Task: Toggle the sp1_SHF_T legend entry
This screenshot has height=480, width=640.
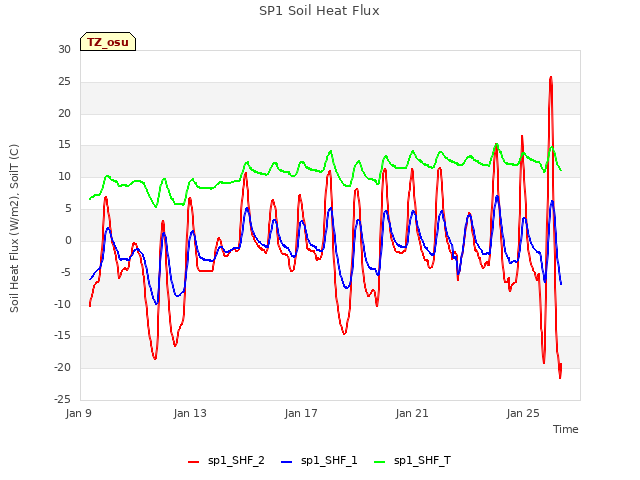Action: (x=412, y=461)
